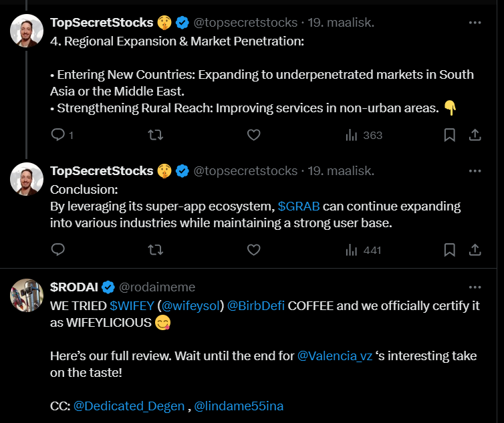Like the Conclusion tweet
The width and height of the screenshot is (504, 423).
point(253,250)
